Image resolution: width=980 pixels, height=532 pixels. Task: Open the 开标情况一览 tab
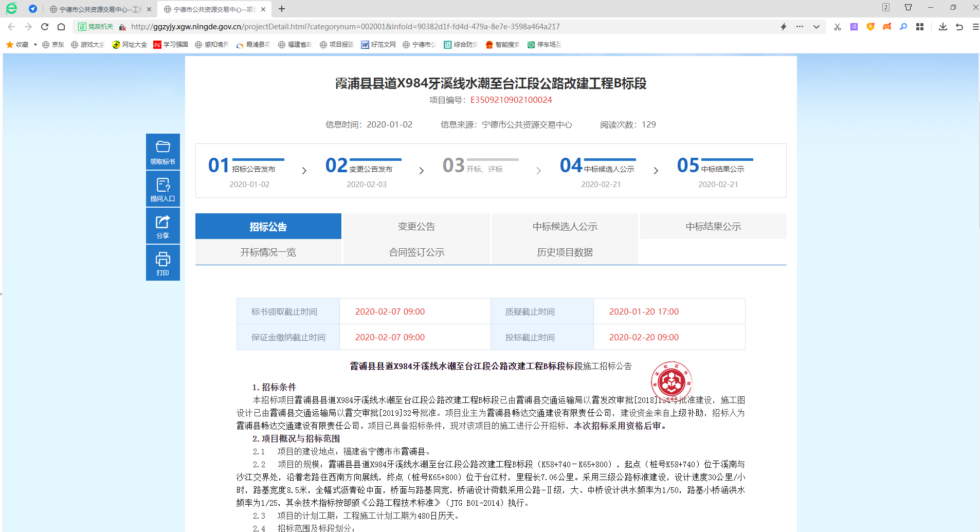tap(268, 252)
